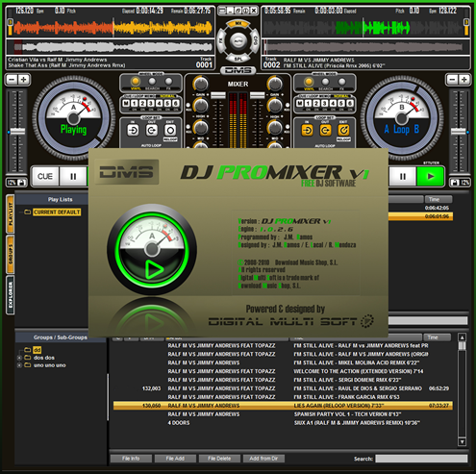Click the Add from Dir button
This screenshot has width=476, height=474.
[263, 459]
